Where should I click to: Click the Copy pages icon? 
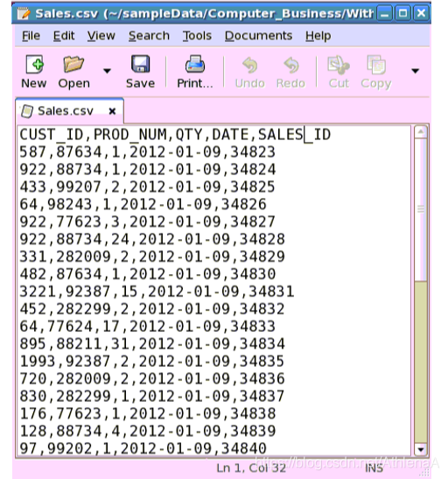coord(376,65)
